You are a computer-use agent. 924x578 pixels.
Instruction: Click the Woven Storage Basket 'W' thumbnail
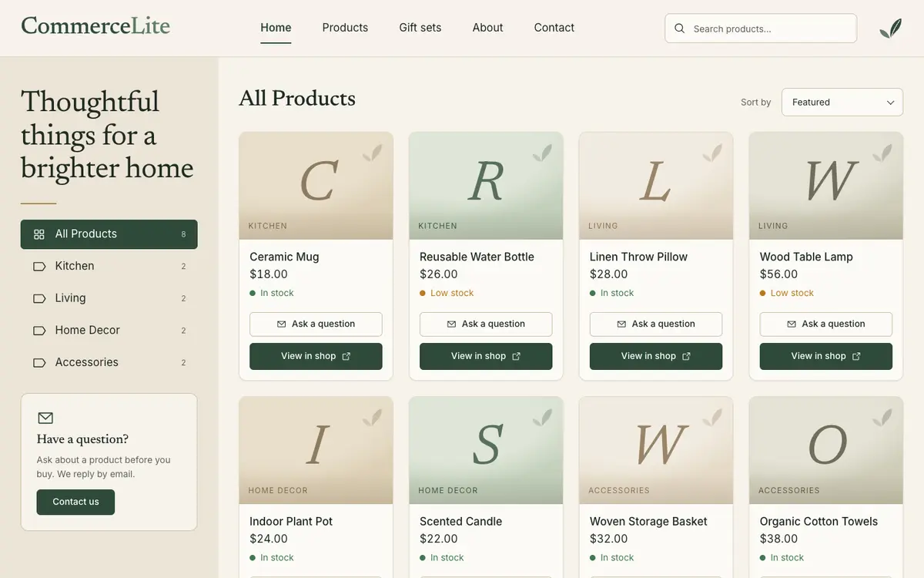coord(656,451)
